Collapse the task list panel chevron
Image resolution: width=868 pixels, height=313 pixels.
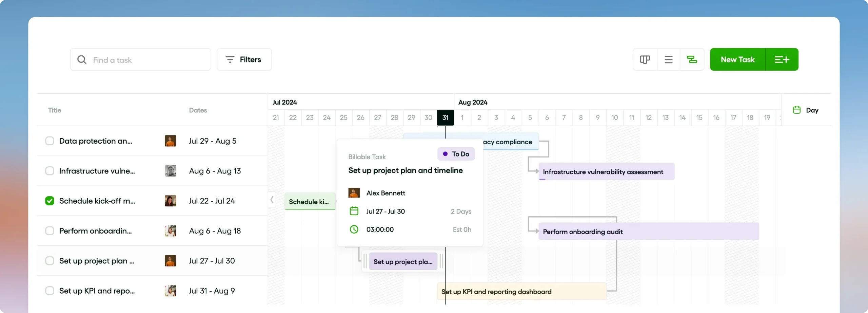272,200
